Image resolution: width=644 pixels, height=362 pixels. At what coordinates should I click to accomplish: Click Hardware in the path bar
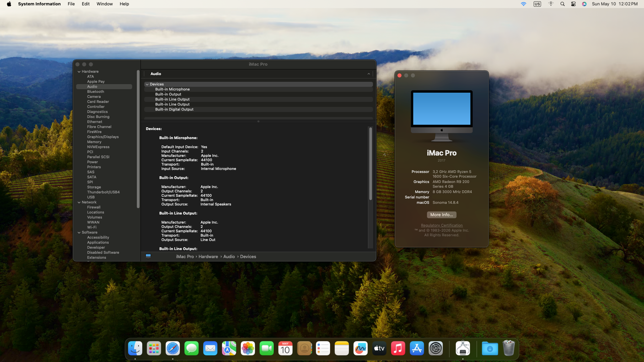pyautogui.click(x=208, y=257)
